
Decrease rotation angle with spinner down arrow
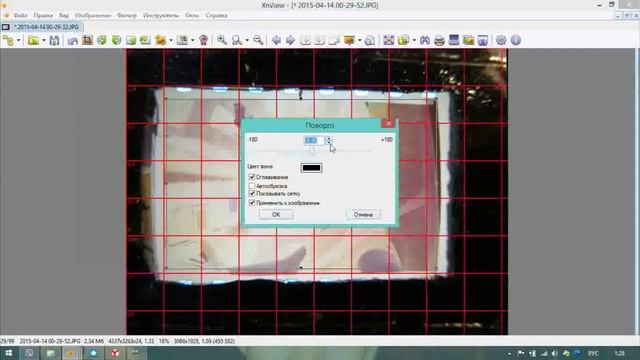329,142
